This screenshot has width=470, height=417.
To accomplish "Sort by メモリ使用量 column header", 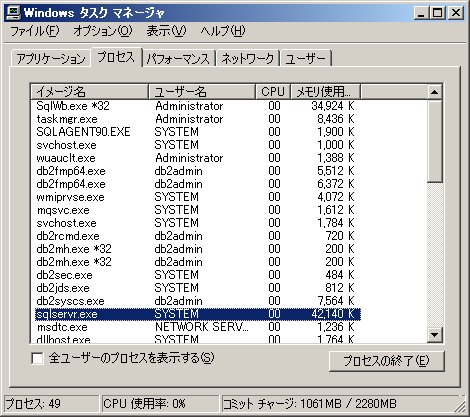I will pos(326,92).
